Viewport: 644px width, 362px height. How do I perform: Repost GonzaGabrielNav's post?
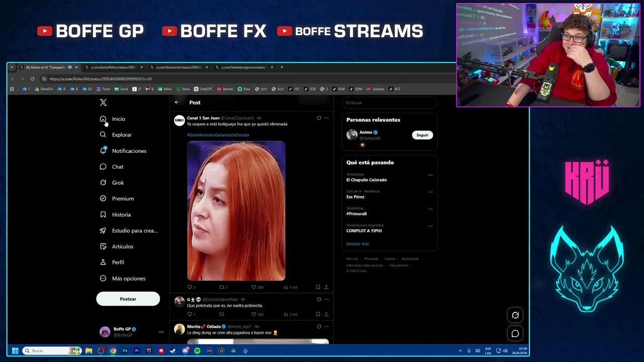point(221,314)
